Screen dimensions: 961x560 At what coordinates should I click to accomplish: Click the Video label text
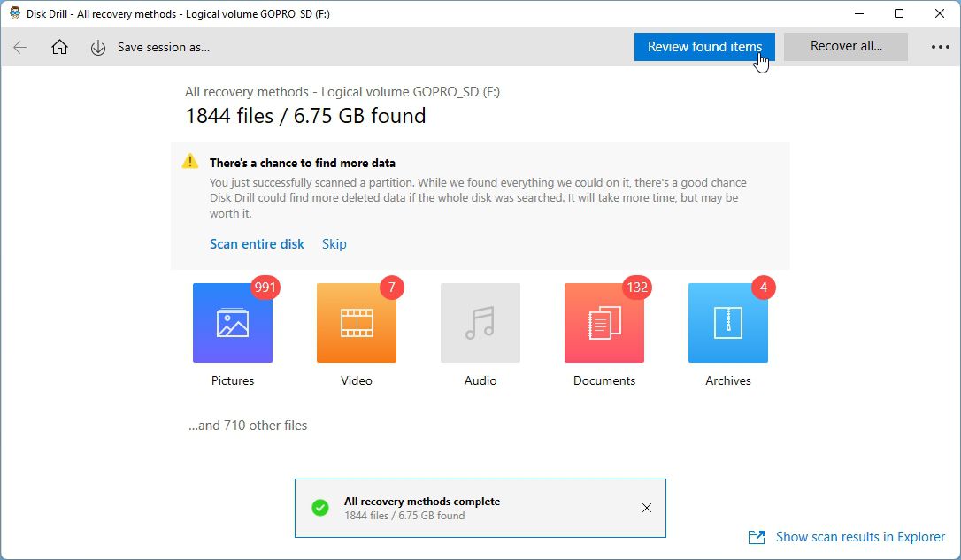(x=356, y=380)
